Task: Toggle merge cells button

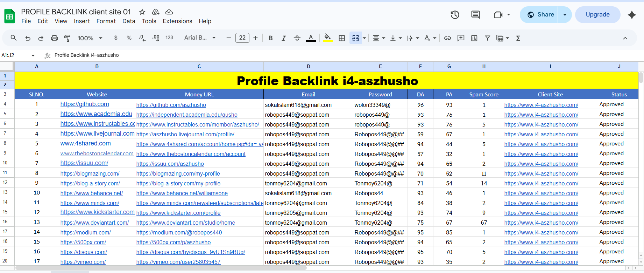Action: point(355,38)
